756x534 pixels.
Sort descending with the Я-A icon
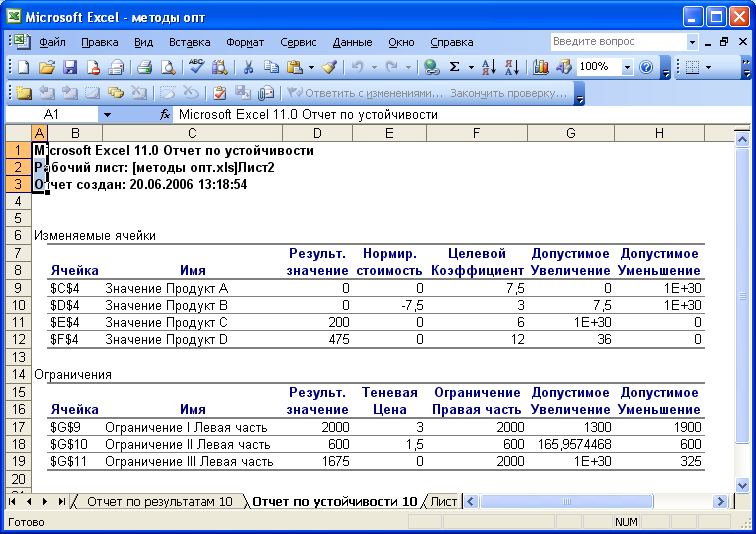[x=512, y=67]
